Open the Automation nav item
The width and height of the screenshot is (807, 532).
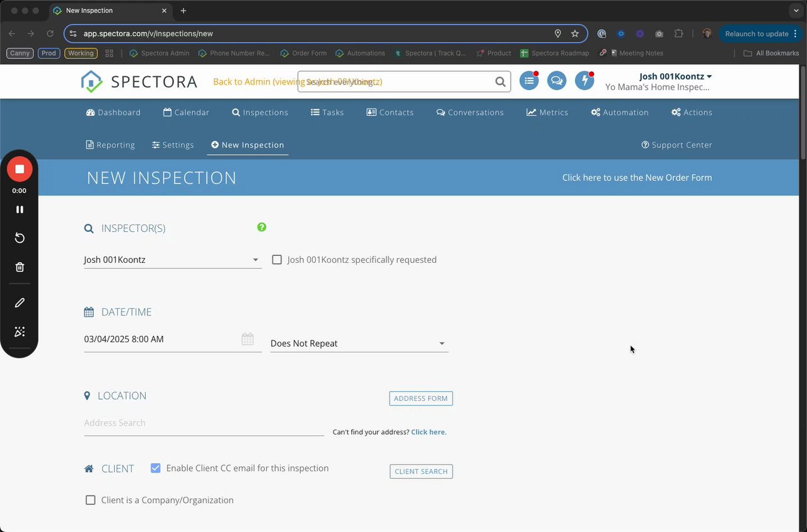tap(620, 112)
